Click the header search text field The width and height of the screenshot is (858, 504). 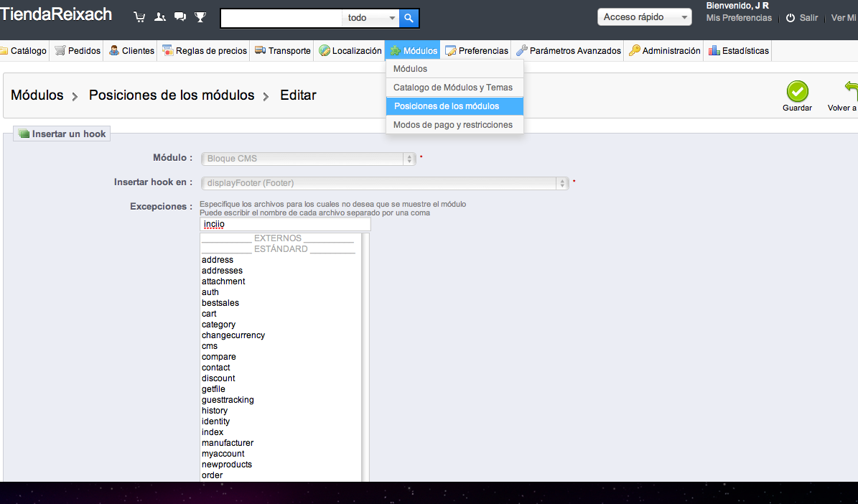pos(281,18)
